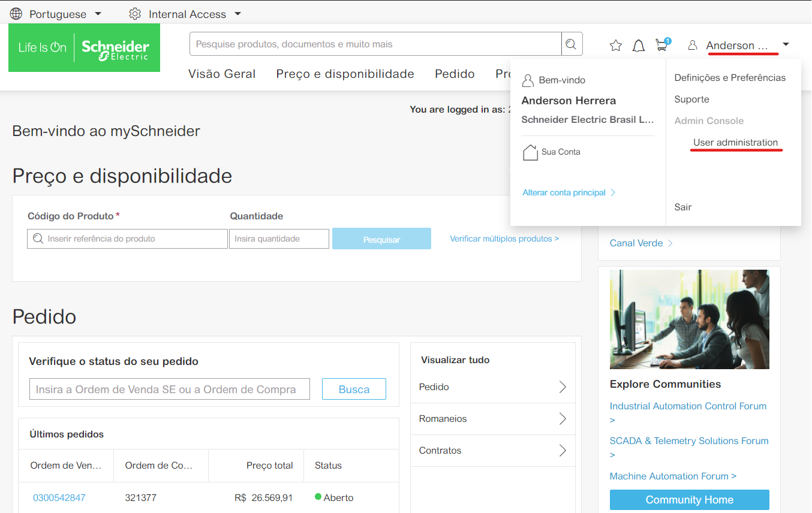Click Anderson Herrera name in menu
This screenshot has width=812, height=513.
(569, 101)
